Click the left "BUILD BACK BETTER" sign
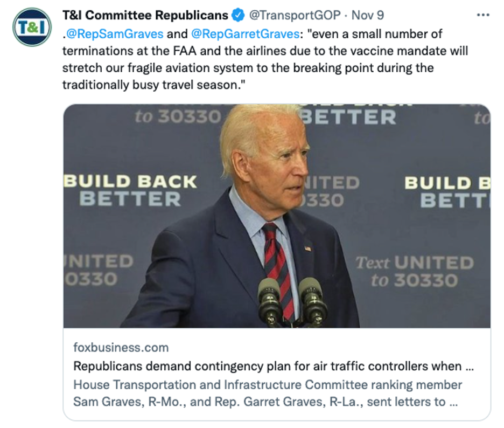The height and width of the screenshot is (428, 504). pyautogui.click(x=130, y=191)
